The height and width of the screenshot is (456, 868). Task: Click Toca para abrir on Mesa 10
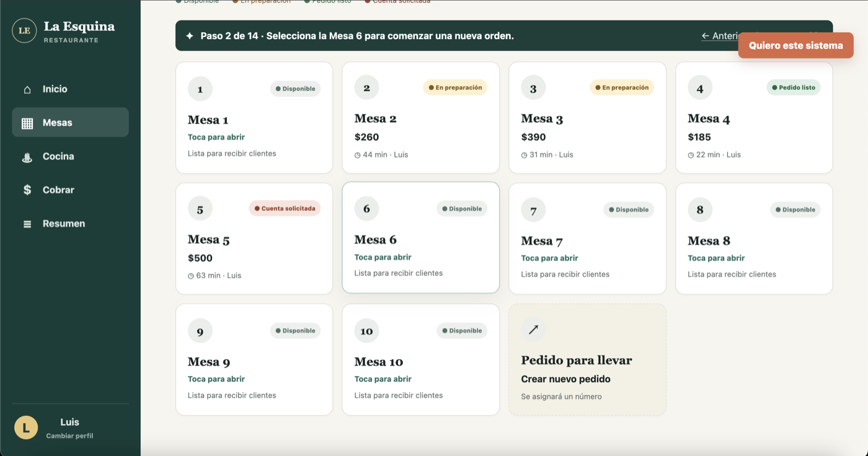point(383,379)
